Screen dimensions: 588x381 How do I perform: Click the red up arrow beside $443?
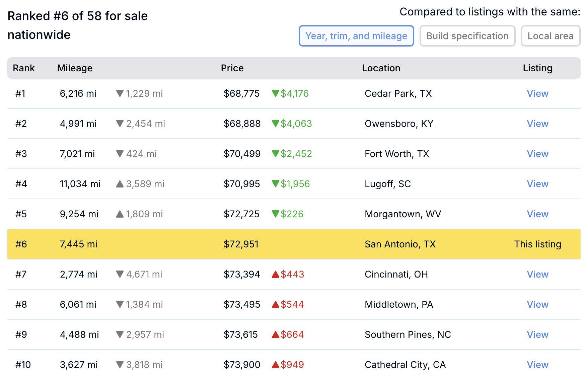[x=276, y=274]
